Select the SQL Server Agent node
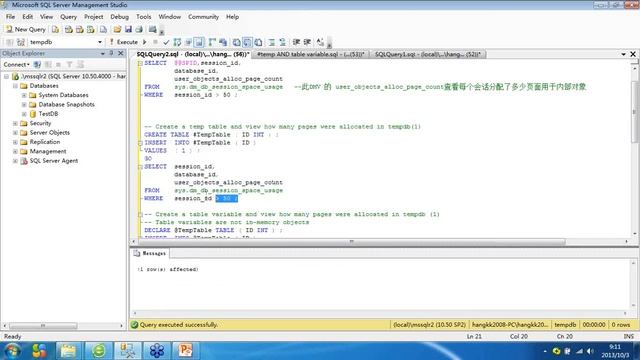The width and height of the screenshot is (640, 360). point(53,161)
